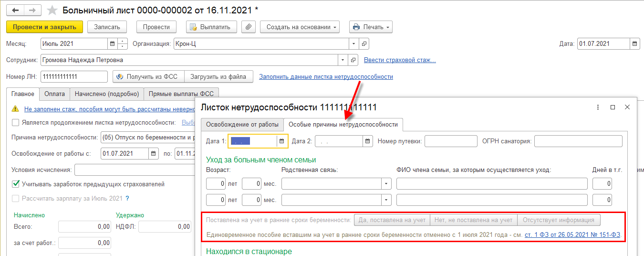The width and height of the screenshot is (644, 256).
Task: Click the Номер ЛН input field
Action: point(74,76)
